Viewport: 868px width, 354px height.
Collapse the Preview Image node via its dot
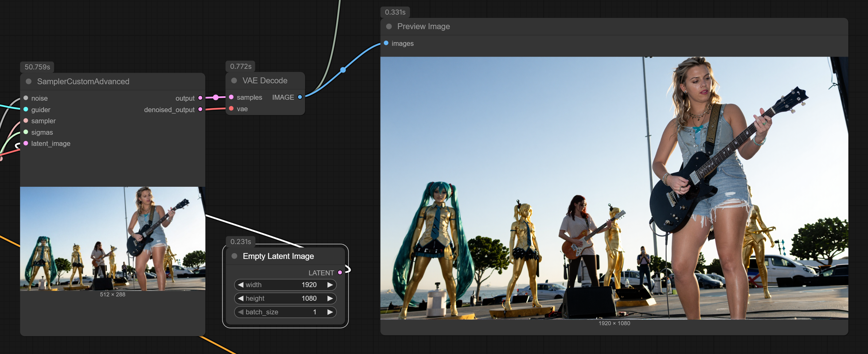pyautogui.click(x=389, y=27)
